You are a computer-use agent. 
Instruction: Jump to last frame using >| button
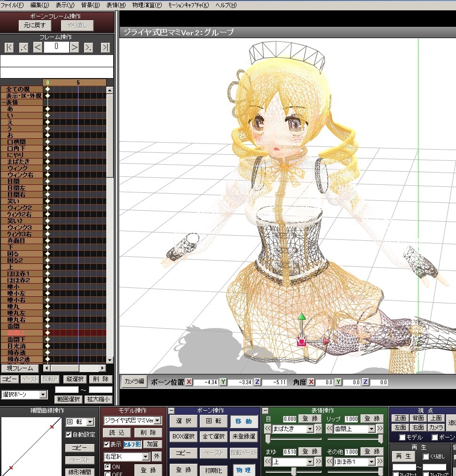(x=105, y=48)
